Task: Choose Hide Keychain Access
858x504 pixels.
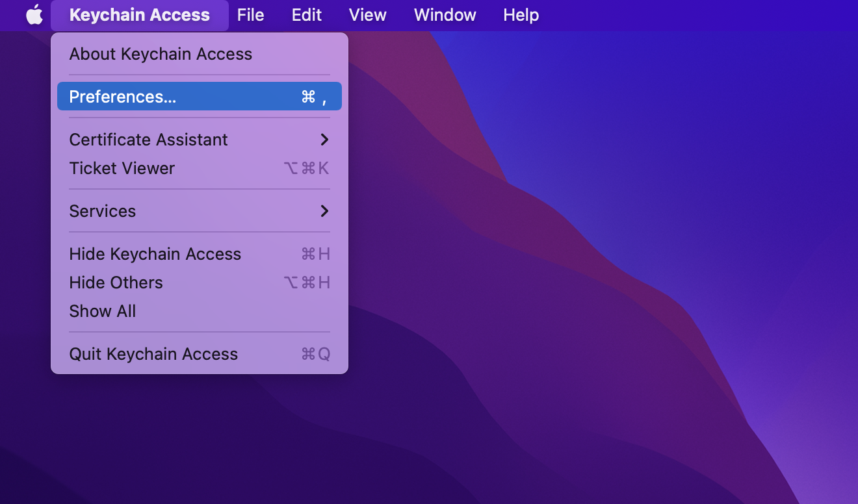Action: pyautogui.click(x=200, y=254)
